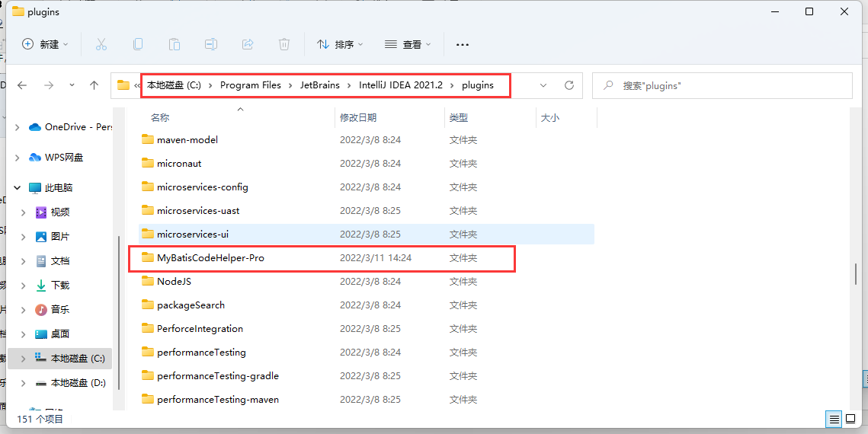Screen dimensions: 868x434
Task: Click IntelliJ IDEA 2021.2 breadcrumb
Action: [x=401, y=85]
